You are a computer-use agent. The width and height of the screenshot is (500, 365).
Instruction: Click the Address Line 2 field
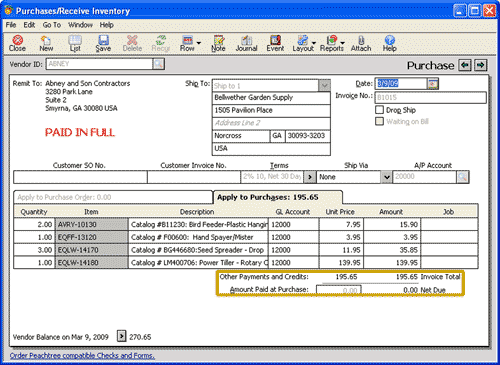(271, 123)
